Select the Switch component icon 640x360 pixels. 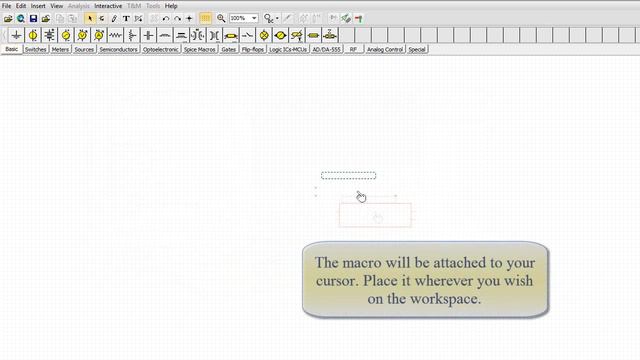[247, 36]
